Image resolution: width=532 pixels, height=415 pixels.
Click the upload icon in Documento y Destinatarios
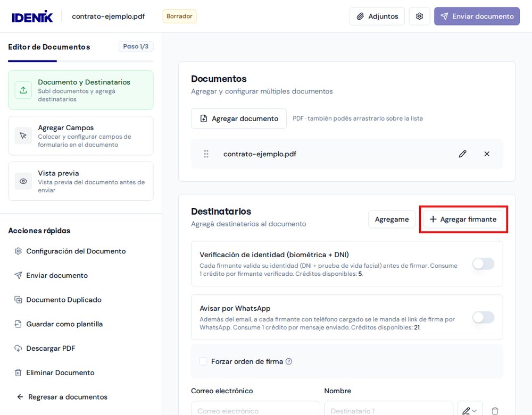pyautogui.click(x=23, y=90)
